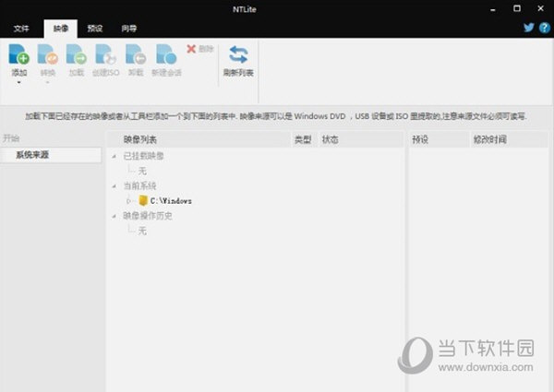The height and width of the screenshot is (392, 554).
Task: Collapse the 映像操作历史 group
Action: pyautogui.click(x=114, y=216)
